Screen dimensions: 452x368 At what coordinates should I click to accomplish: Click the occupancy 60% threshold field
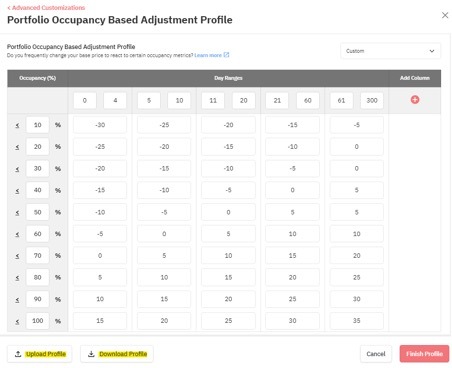(x=38, y=234)
